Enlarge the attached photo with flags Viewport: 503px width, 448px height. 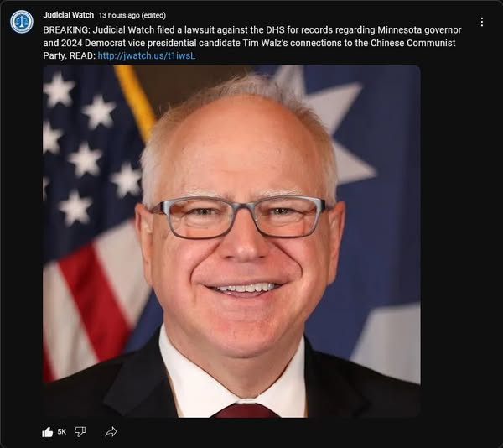231,241
